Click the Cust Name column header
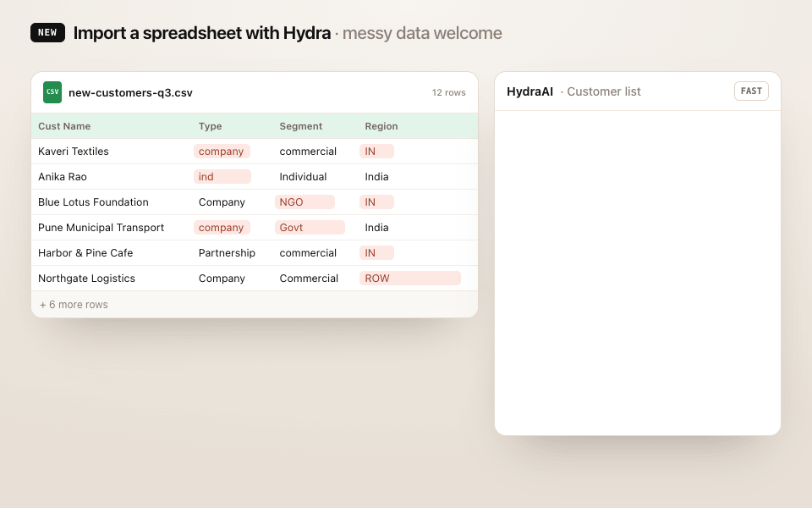Image resolution: width=812 pixels, height=508 pixels. click(x=64, y=126)
